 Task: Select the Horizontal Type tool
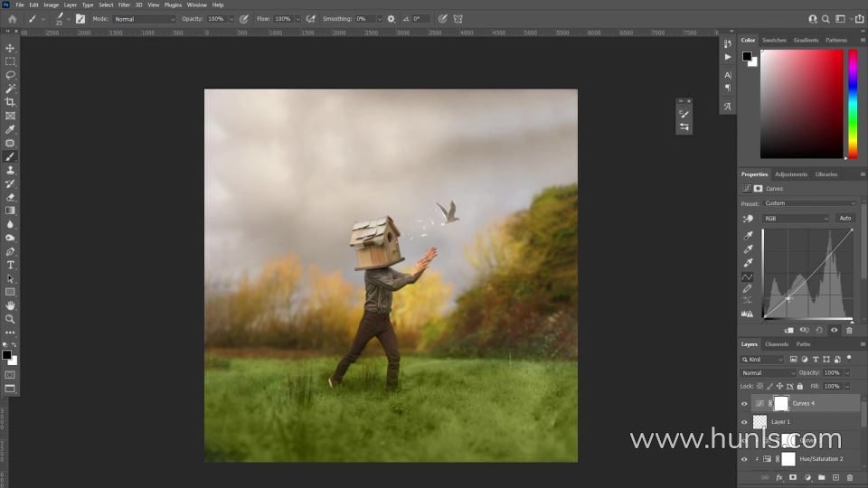point(11,265)
